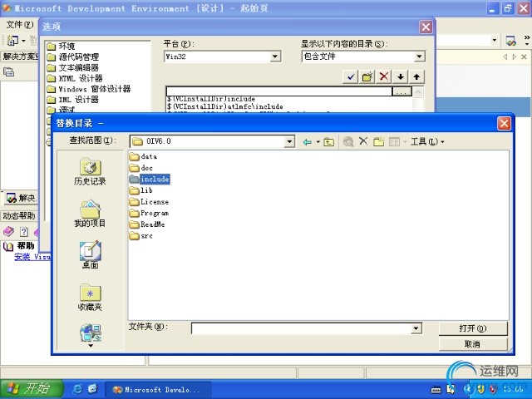This screenshot has width=532, height=399.
Task: Expand the back button history arrow
Action: tap(318, 142)
